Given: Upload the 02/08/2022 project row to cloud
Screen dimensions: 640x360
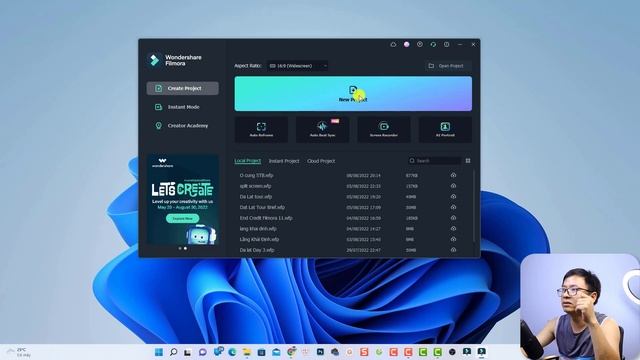Looking at the screenshot, I should click(453, 239).
